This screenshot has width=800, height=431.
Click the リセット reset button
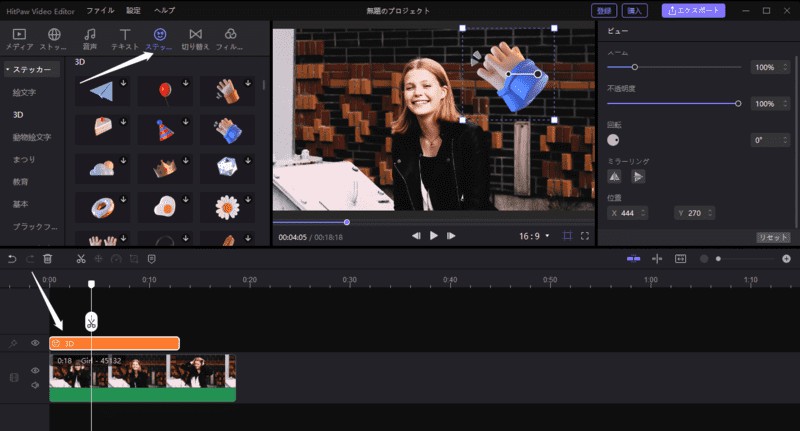pos(773,237)
